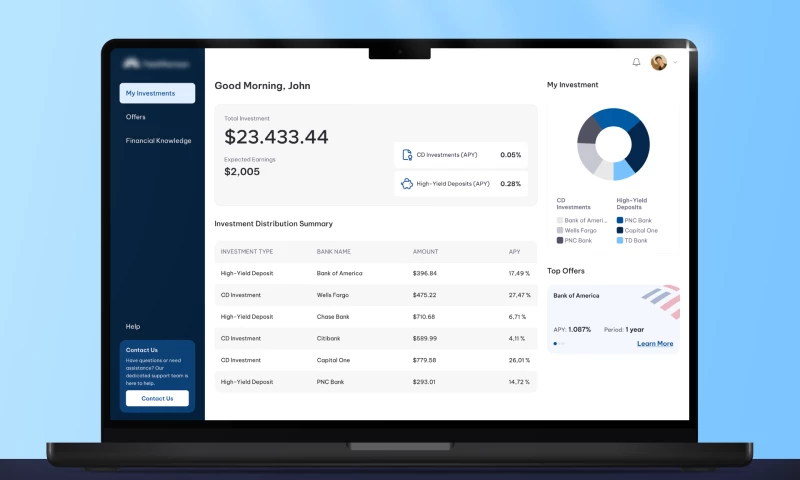
Task: Click the High-Yield Deposits piggy bank icon
Action: click(x=407, y=184)
